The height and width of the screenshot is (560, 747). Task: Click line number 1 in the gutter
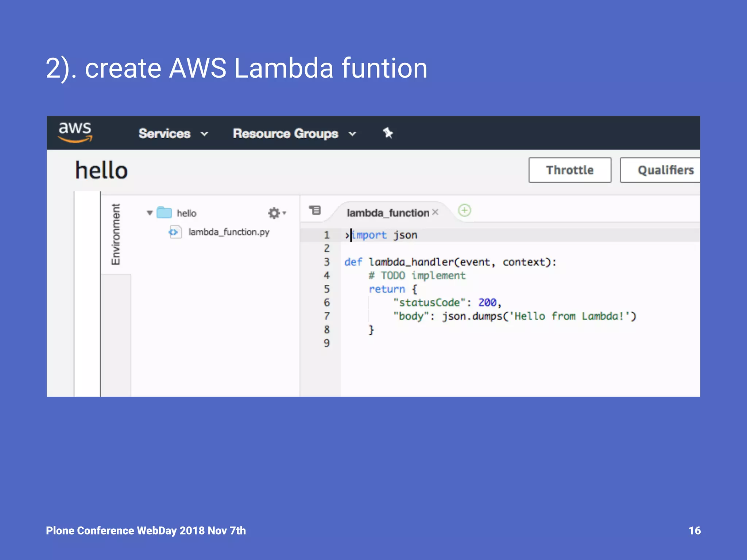click(x=327, y=235)
